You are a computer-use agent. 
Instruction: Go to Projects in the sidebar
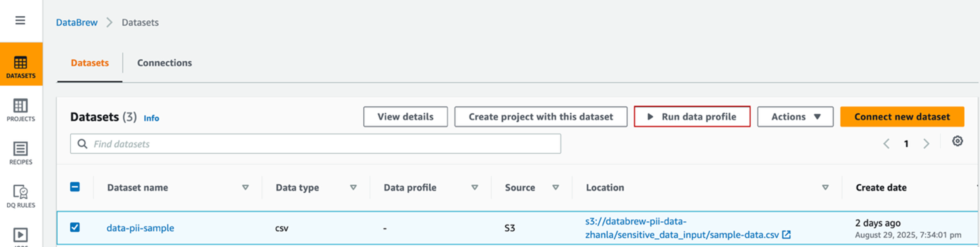21,110
